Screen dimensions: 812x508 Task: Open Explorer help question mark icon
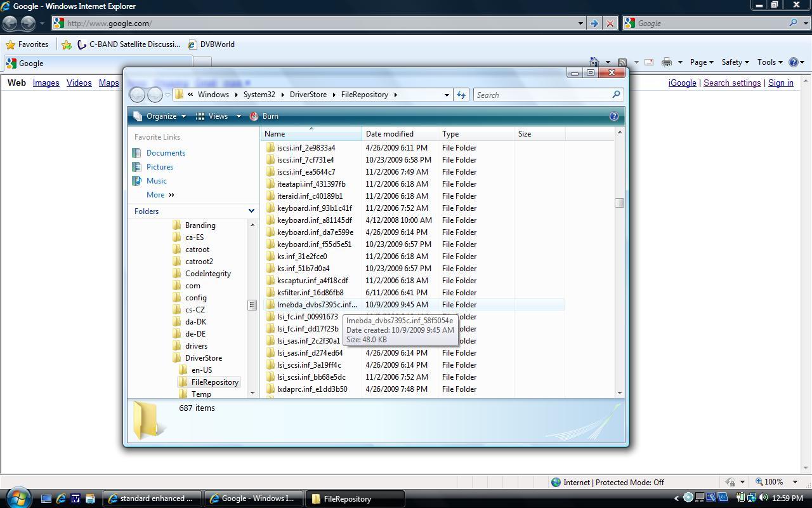613,116
